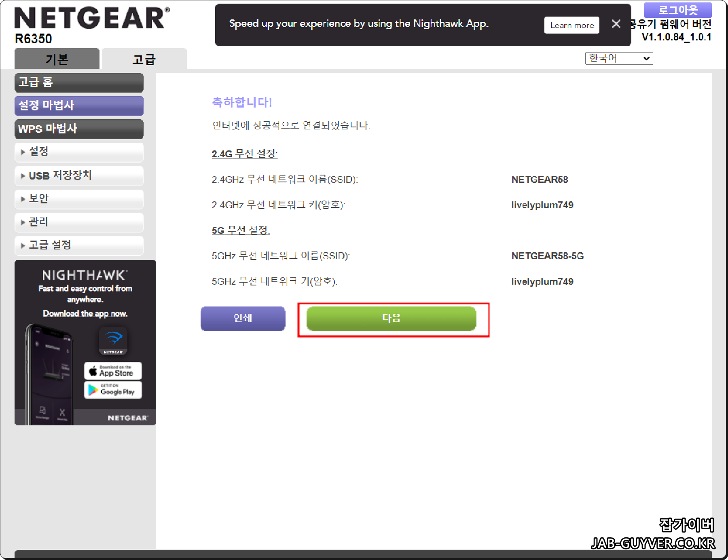The image size is (728, 560).
Task: Click the 2.4G 무선 설정 heading
Action: pyautogui.click(x=245, y=154)
